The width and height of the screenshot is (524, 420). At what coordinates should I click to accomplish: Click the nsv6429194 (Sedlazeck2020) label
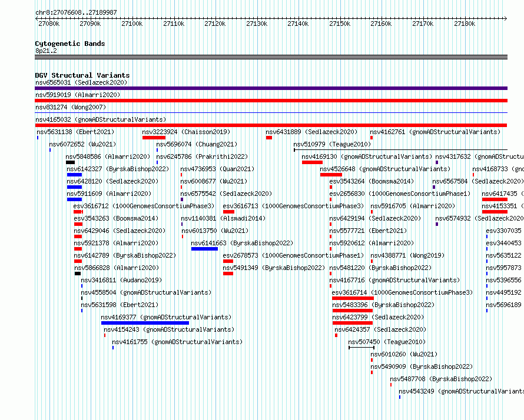[375, 218]
